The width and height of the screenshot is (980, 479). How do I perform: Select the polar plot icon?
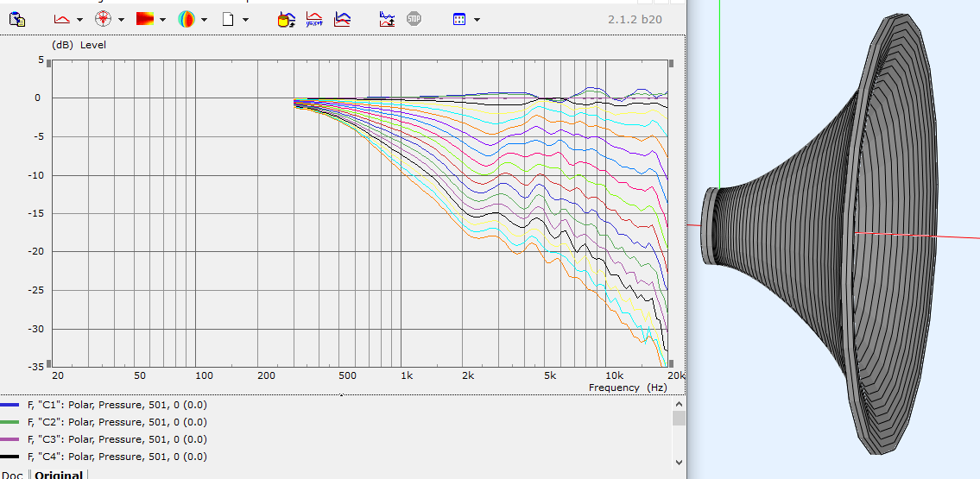point(103,19)
